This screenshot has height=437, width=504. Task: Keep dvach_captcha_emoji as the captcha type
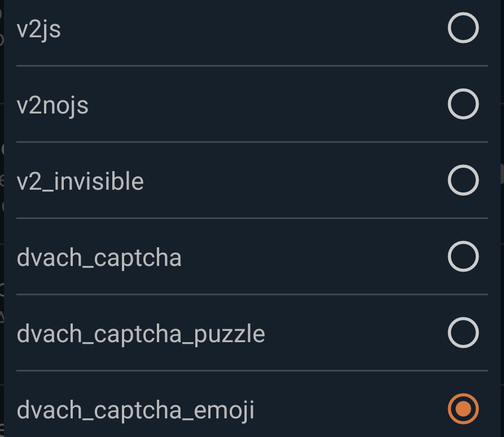[463, 408]
